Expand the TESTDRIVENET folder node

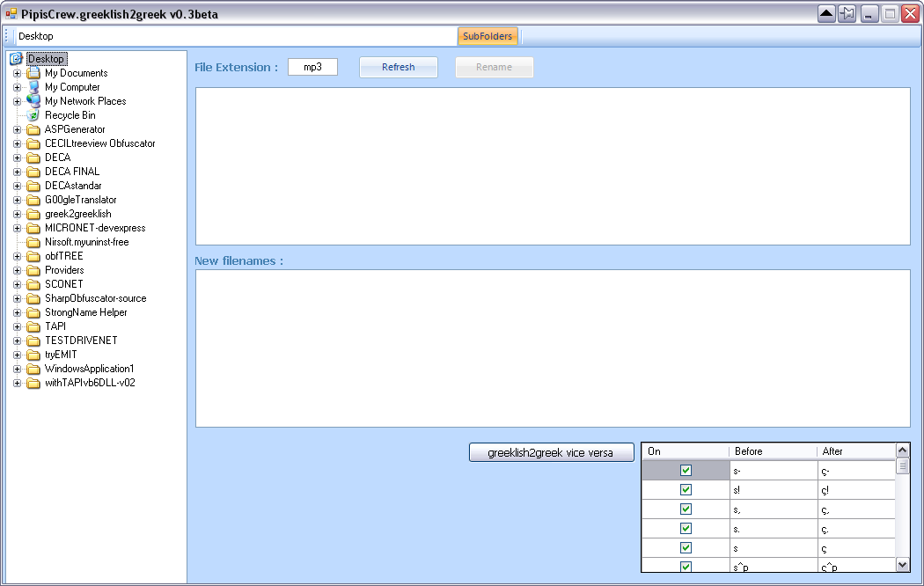[x=17, y=341]
